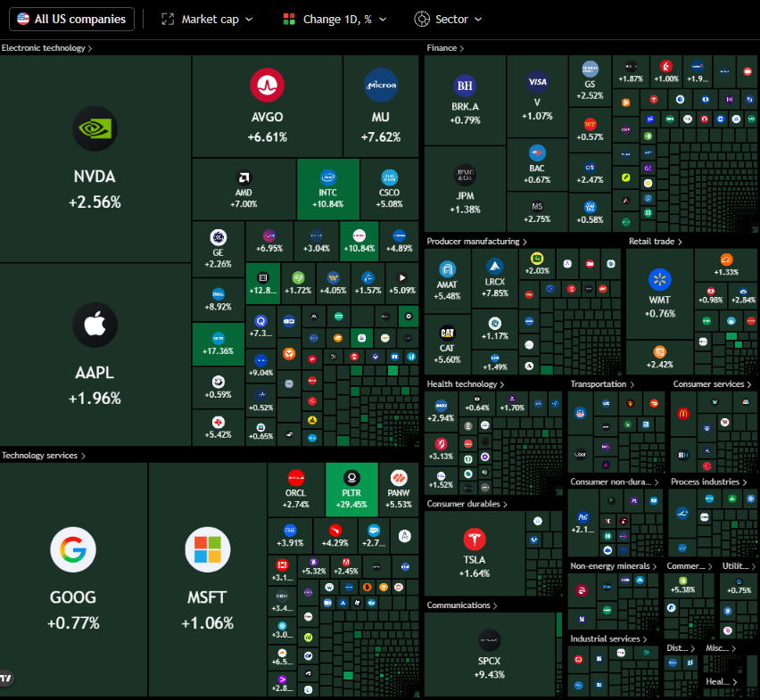Click the AMAT logo icon
This screenshot has width=760, height=700.
tap(447, 268)
